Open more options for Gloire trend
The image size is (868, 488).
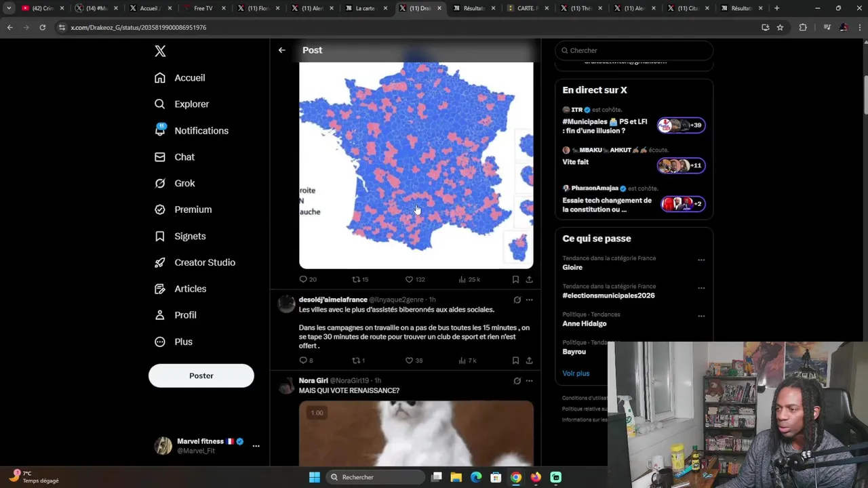pos(701,260)
